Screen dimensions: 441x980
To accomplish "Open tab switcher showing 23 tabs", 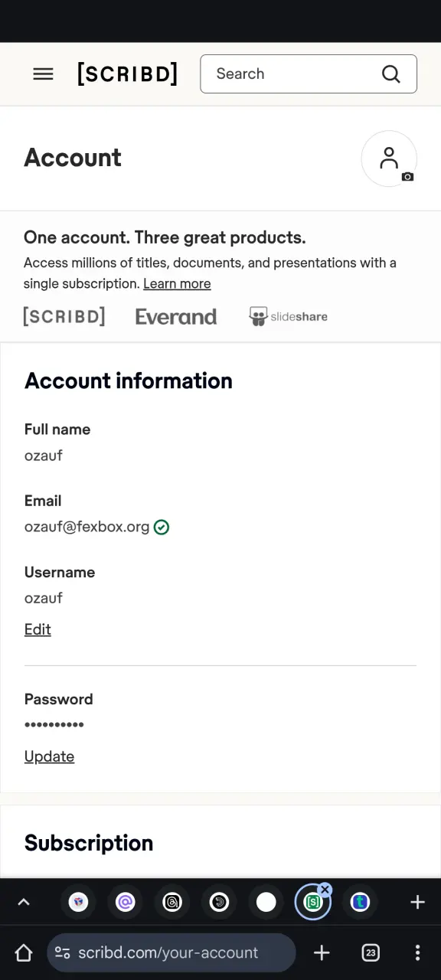I will pos(371,952).
